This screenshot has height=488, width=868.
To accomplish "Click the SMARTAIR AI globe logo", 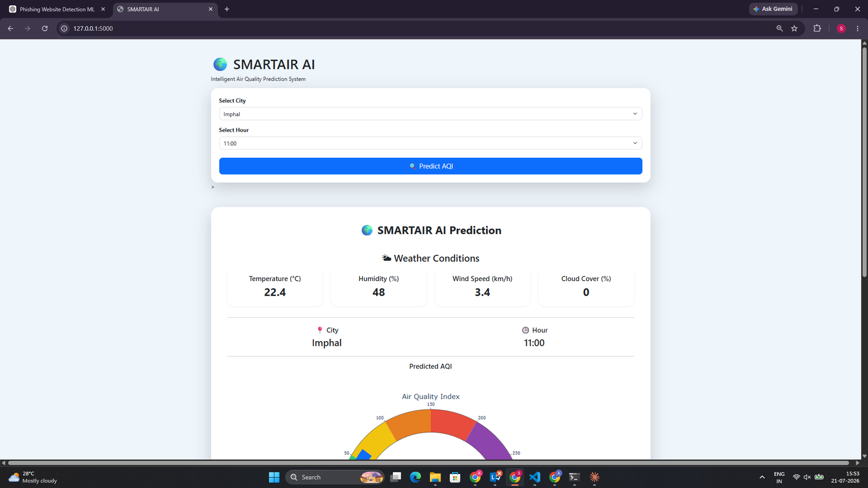I will pyautogui.click(x=220, y=65).
